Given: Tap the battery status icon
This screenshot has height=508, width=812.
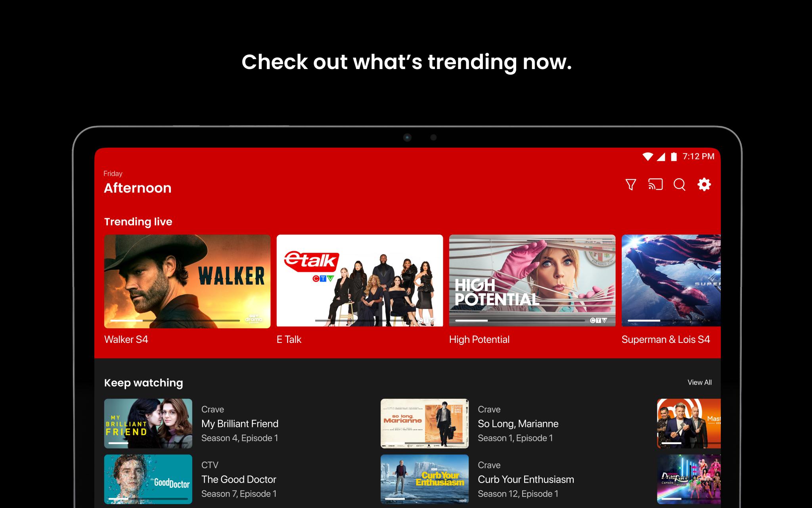Looking at the screenshot, I should (674, 156).
